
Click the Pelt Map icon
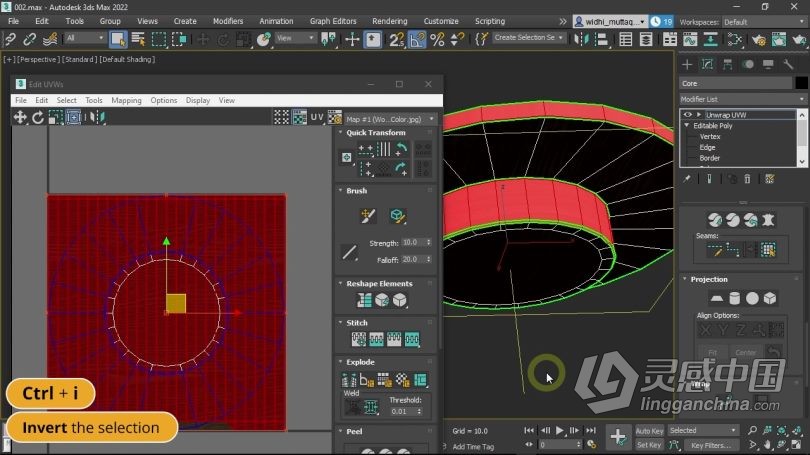click(x=768, y=220)
